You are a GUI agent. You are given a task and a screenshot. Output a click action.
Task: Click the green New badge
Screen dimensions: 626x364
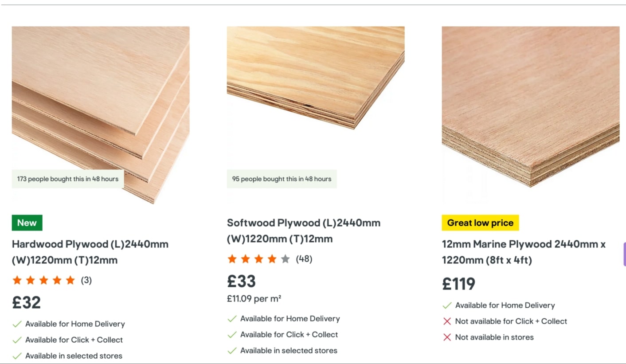(27, 223)
